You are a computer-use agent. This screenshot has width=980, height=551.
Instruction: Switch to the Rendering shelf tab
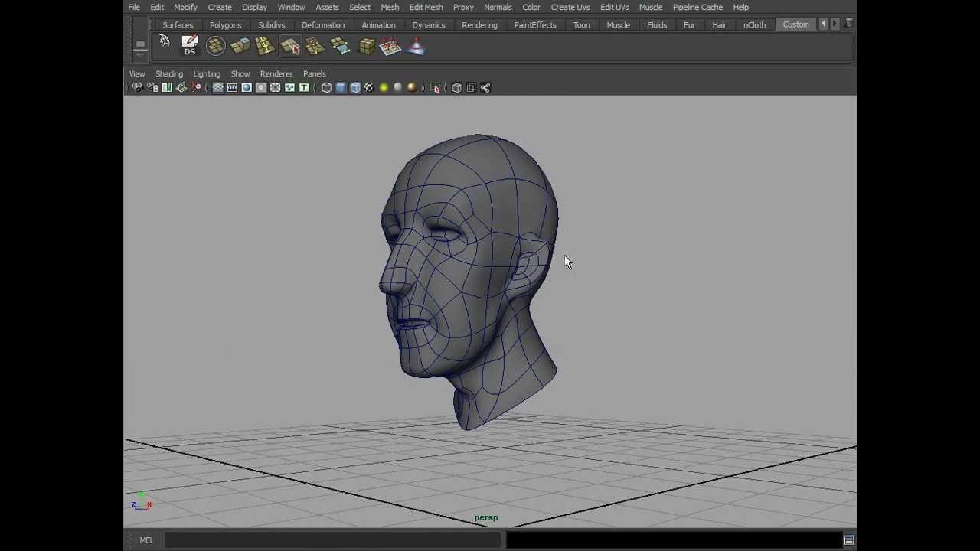[x=479, y=25]
